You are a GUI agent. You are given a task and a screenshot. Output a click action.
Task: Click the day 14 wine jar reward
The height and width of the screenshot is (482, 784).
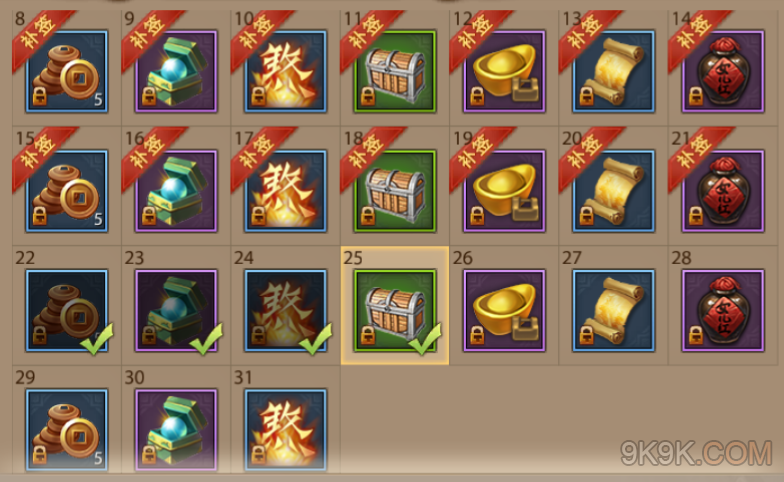pos(723,71)
